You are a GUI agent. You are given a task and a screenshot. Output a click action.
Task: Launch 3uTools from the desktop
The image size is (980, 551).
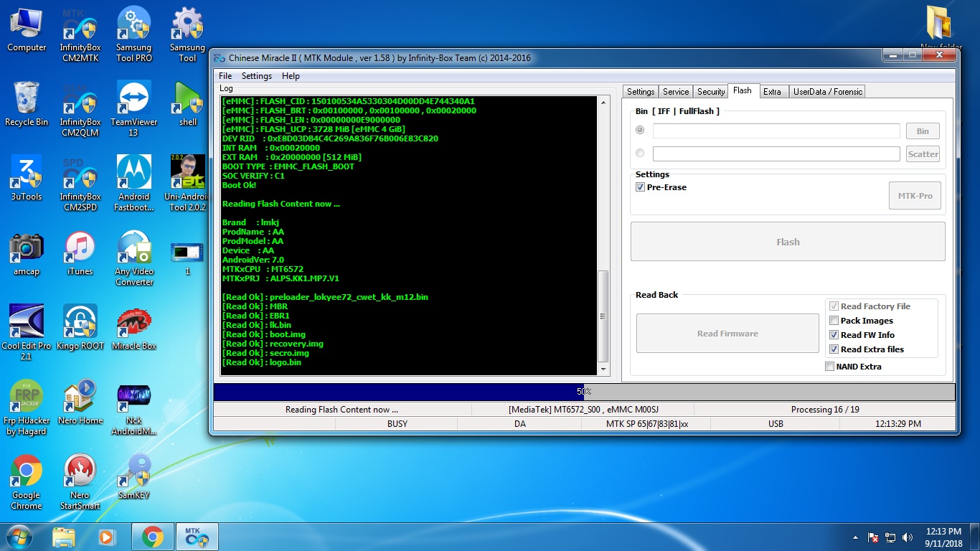[27, 179]
